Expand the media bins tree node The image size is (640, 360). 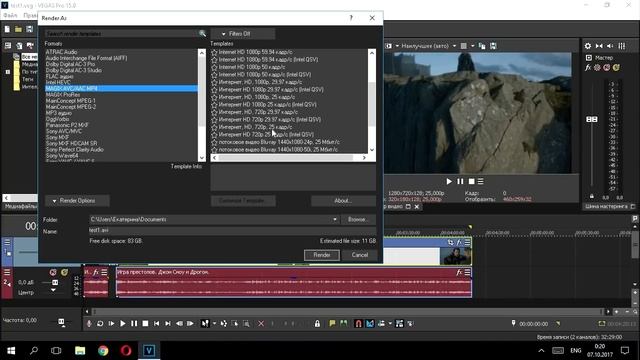(x=7, y=72)
